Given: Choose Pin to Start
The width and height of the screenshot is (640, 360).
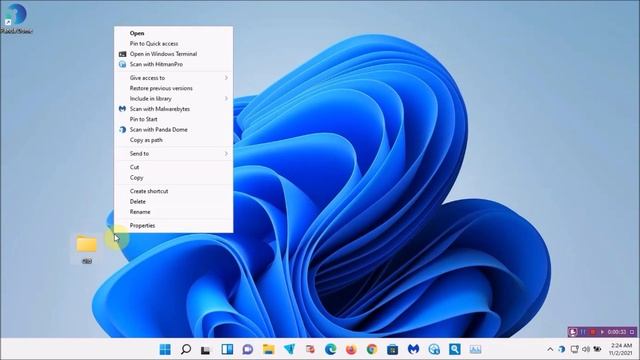Looking at the screenshot, I should (x=174, y=119).
